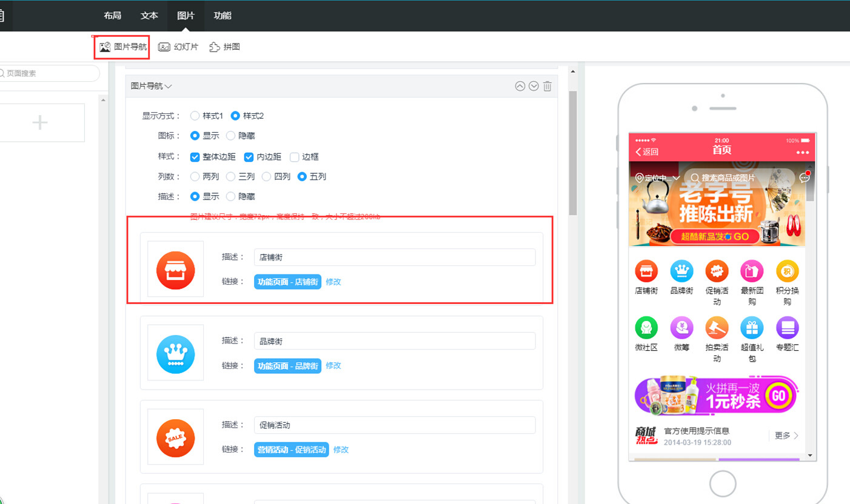The image size is (850, 504).
Task: Click the 营销活动 - 促销活动 link tag
Action: pyautogui.click(x=292, y=449)
